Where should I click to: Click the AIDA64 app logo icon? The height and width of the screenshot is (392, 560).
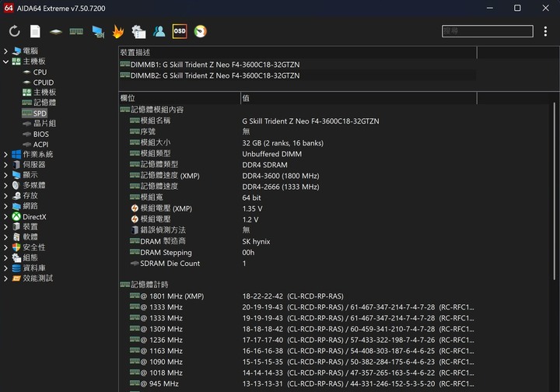pyautogui.click(x=9, y=8)
